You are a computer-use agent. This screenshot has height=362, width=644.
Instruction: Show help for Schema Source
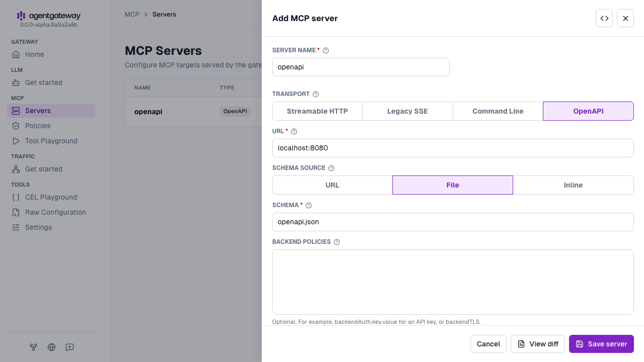pyautogui.click(x=331, y=168)
